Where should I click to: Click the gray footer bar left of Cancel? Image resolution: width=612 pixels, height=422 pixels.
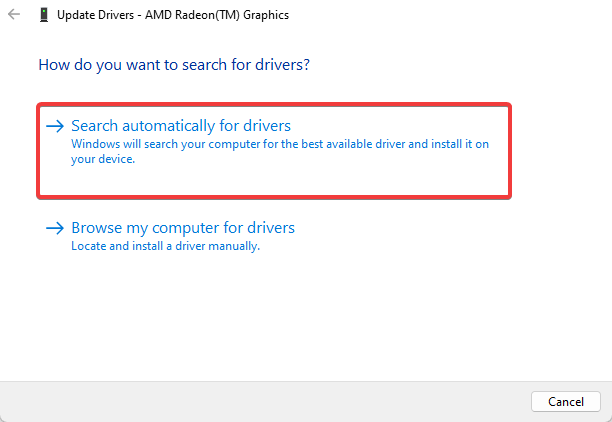point(265,401)
